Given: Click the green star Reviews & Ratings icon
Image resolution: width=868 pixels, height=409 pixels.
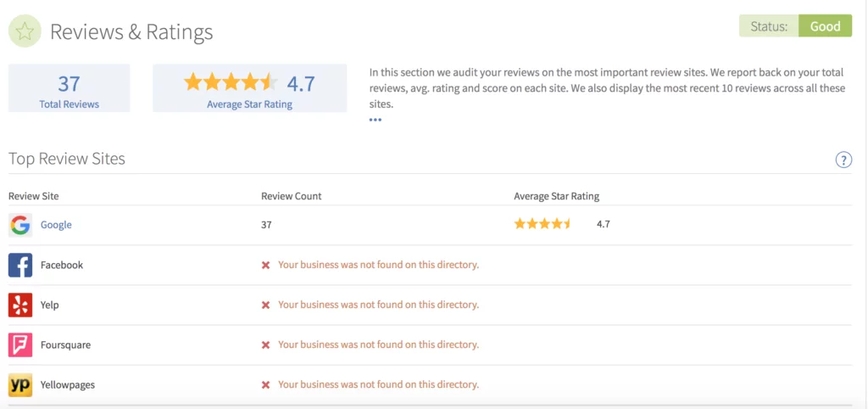Looking at the screenshot, I should (x=25, y=32).
